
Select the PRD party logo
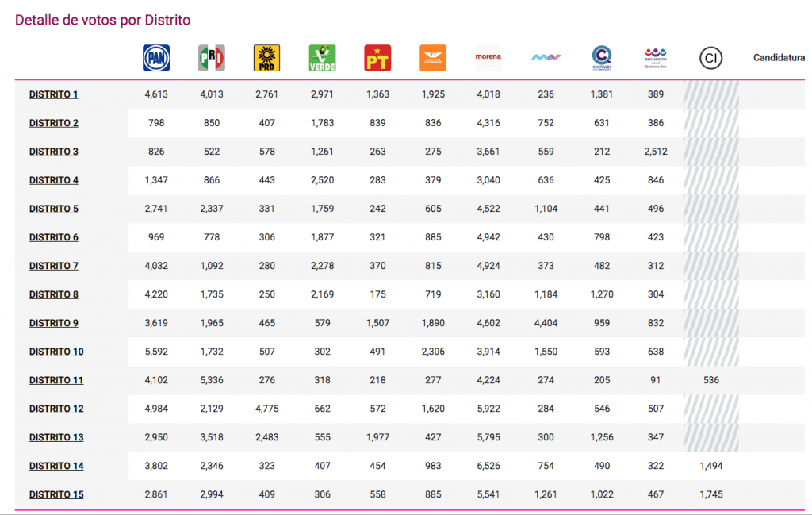(266, 58)
